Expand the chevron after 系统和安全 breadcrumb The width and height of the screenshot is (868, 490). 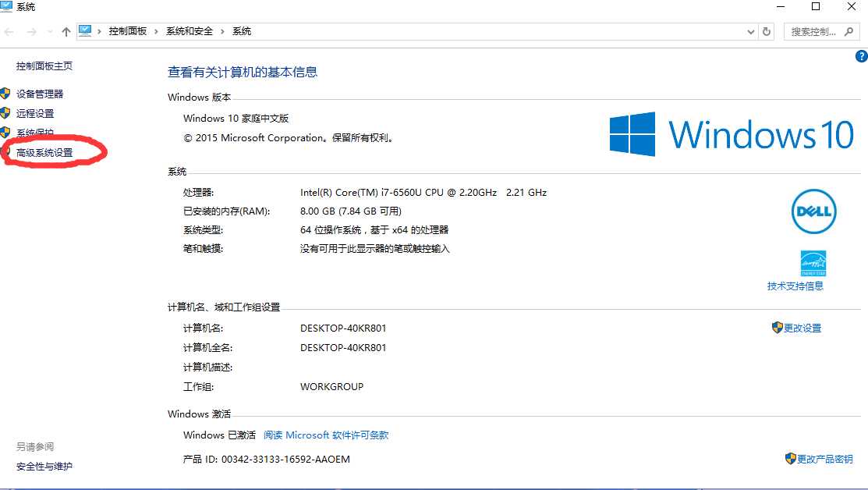point(222,31)
